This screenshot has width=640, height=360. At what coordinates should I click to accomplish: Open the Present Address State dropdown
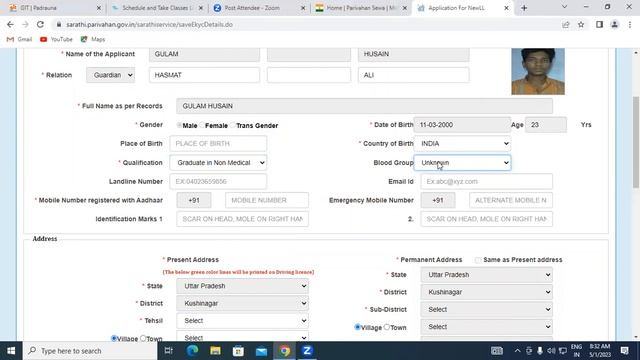[242, 286]
